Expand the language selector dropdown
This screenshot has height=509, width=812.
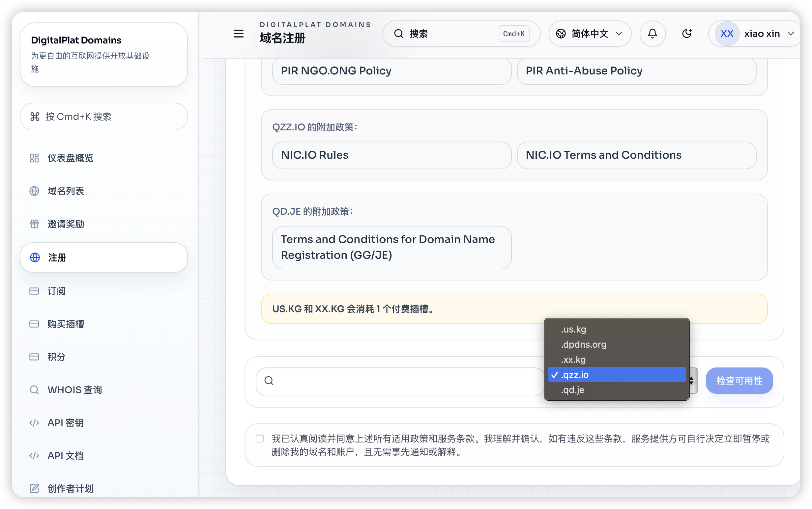pos(590,34)
